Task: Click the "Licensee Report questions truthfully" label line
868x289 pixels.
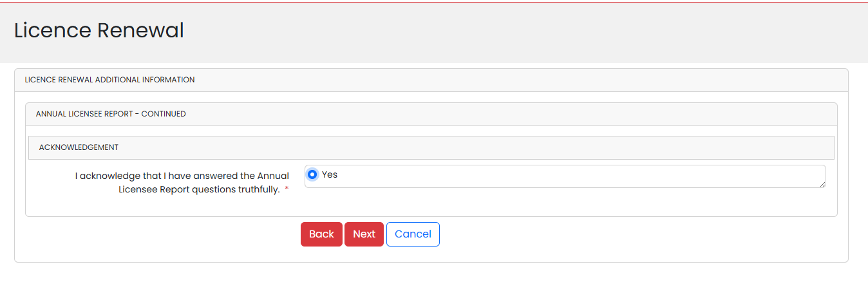Action: click(x=199, y=190)
